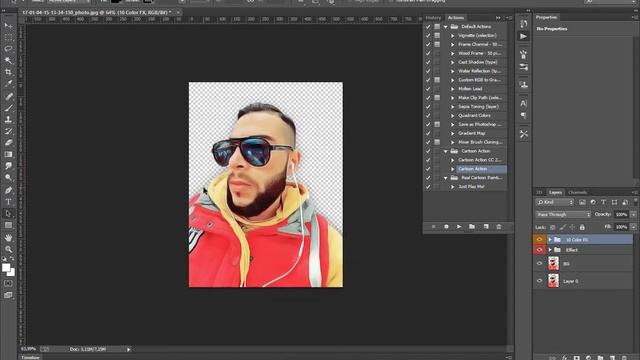Switch to the History tab
The height and width of the screenshot is (360, 640).
433,18
